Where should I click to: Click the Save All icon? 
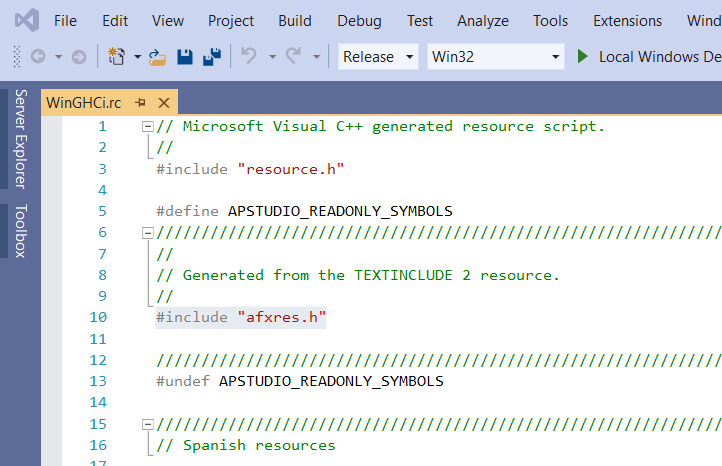click(x=212, y=57)
